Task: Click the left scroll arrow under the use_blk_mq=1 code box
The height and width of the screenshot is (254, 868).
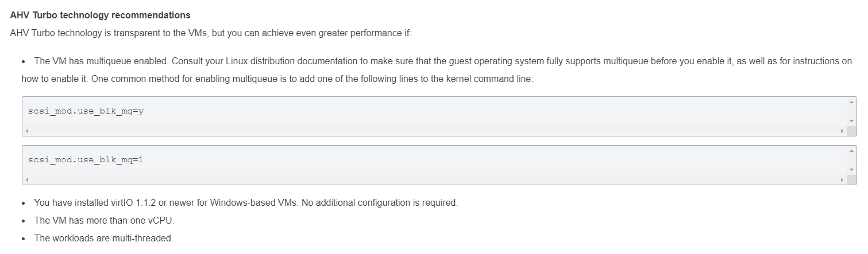Action: (27, 180)
